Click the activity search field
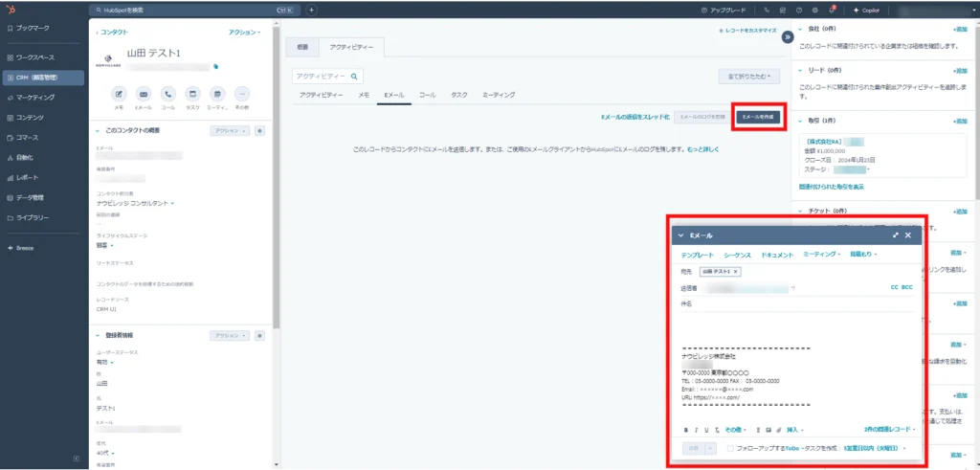The image size is (980, 470). (327, 77)
